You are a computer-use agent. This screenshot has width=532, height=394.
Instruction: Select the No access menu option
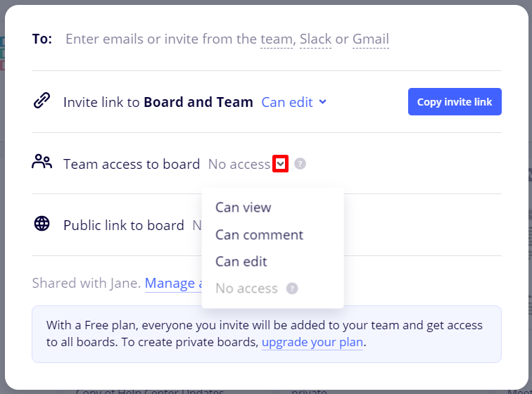(x=246, y=288)
